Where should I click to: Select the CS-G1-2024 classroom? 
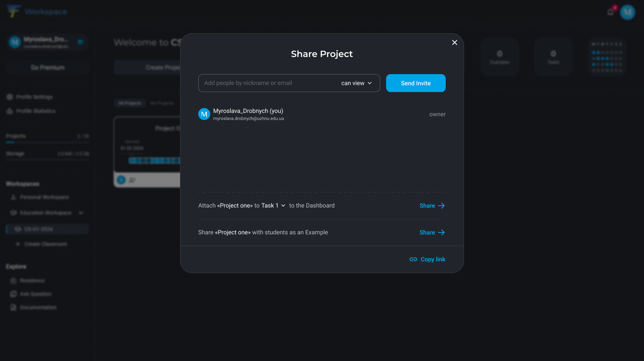pos(39,229)
